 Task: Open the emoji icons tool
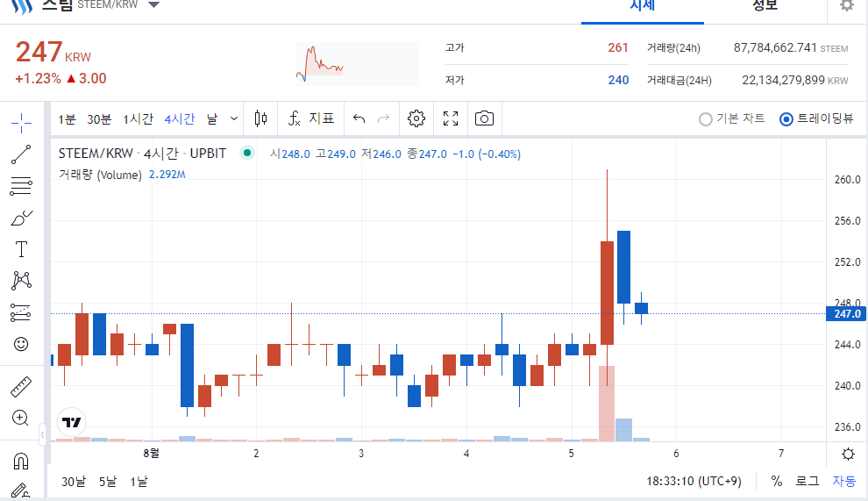pyautogui.click(x=21, y=344)
